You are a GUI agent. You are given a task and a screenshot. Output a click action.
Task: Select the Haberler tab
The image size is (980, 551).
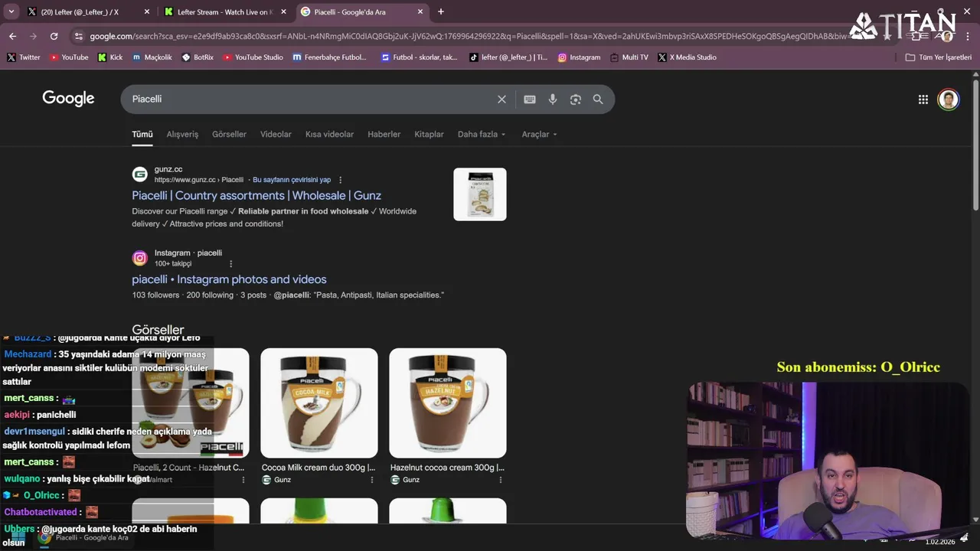[384, 134]
